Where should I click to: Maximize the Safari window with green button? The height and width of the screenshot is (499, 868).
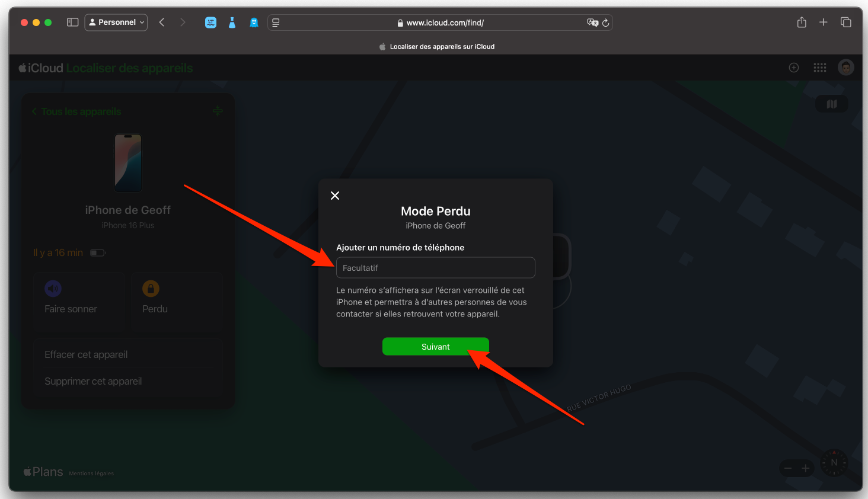48,23
